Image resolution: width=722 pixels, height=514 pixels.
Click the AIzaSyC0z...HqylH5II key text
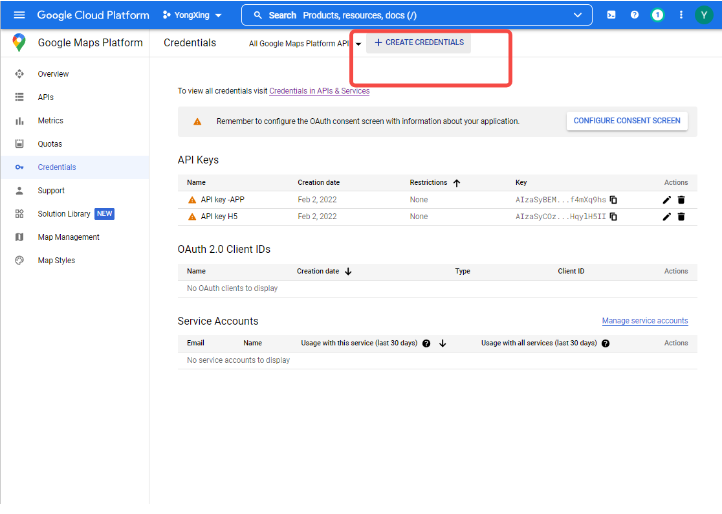[560, 216]
